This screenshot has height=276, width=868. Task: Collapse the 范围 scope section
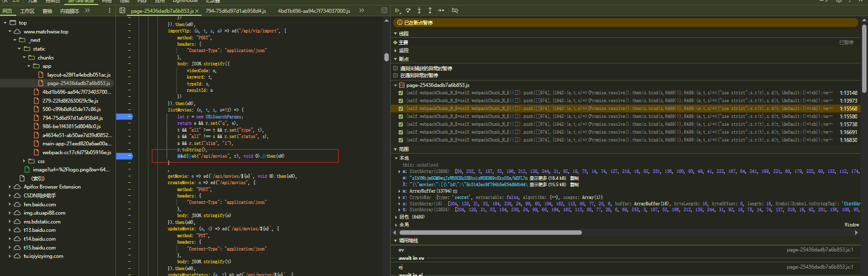tap(396, 149)
